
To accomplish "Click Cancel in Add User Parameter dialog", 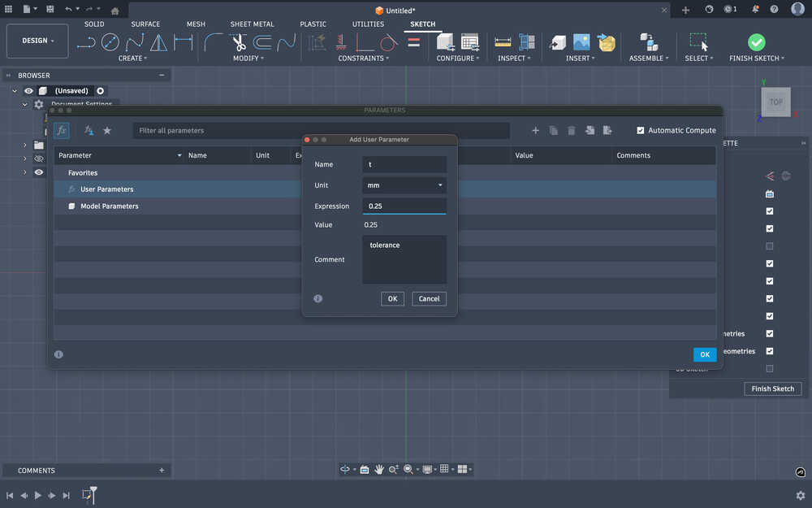I will coord(429,298).
